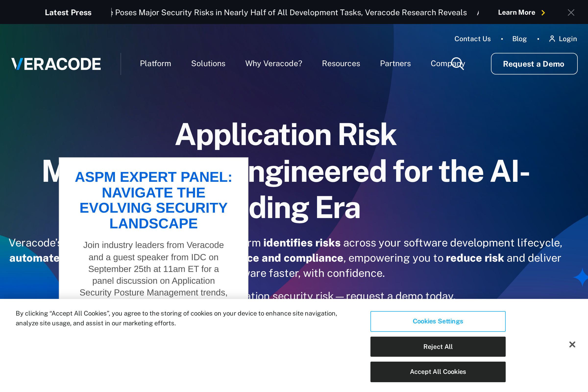The height and width of the screenshot is (392, 588).
Task: Open the Cookies Settings panel
Action: (438, 321)
